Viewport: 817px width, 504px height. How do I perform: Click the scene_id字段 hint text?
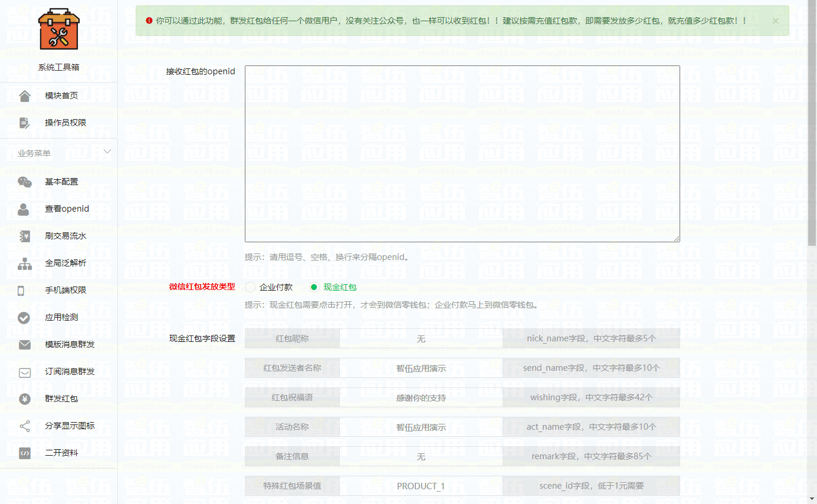tap(591, 486)
